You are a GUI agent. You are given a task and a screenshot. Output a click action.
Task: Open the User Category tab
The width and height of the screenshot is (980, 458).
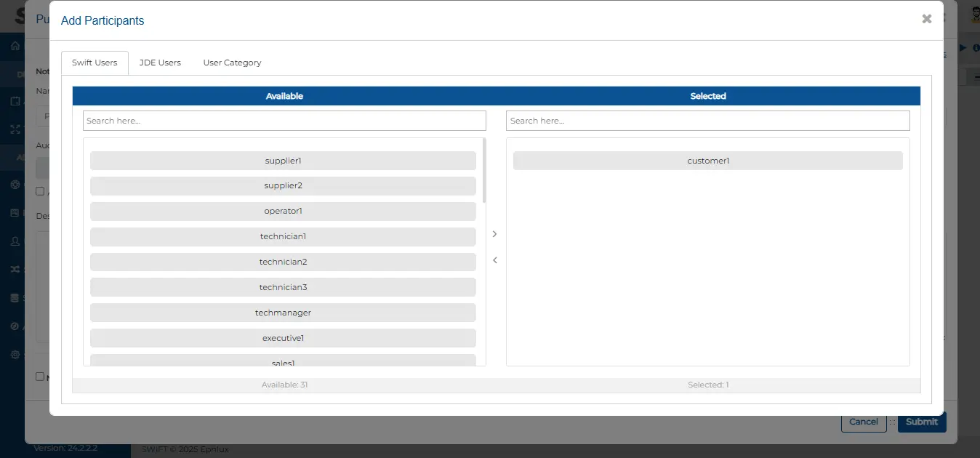click(232, 63)
